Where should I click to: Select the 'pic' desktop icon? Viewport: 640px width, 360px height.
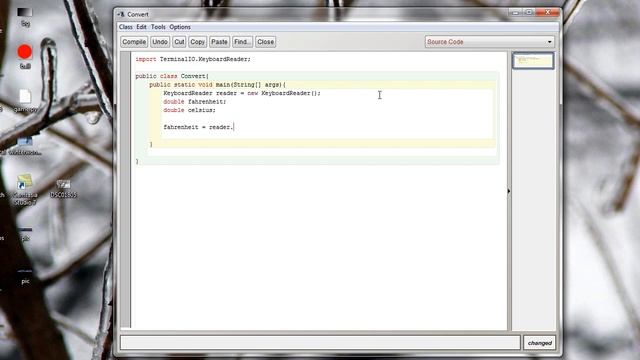click(25, 276)
